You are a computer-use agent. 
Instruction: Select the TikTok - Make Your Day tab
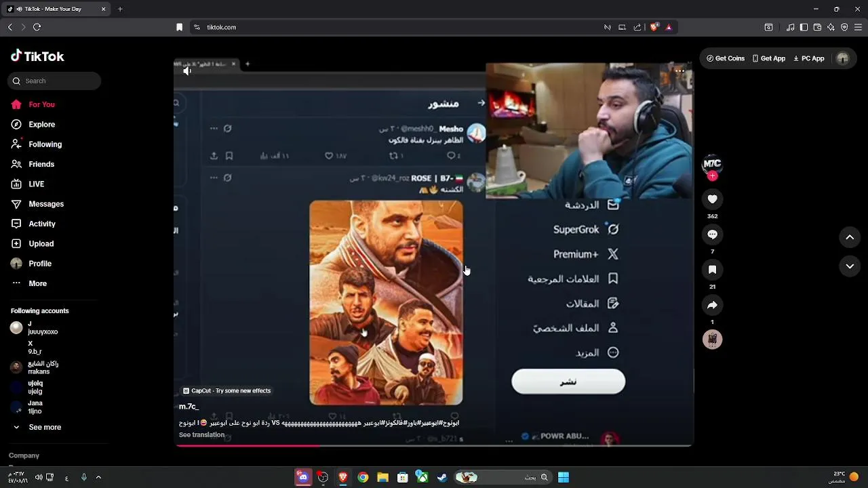[57, 9]
